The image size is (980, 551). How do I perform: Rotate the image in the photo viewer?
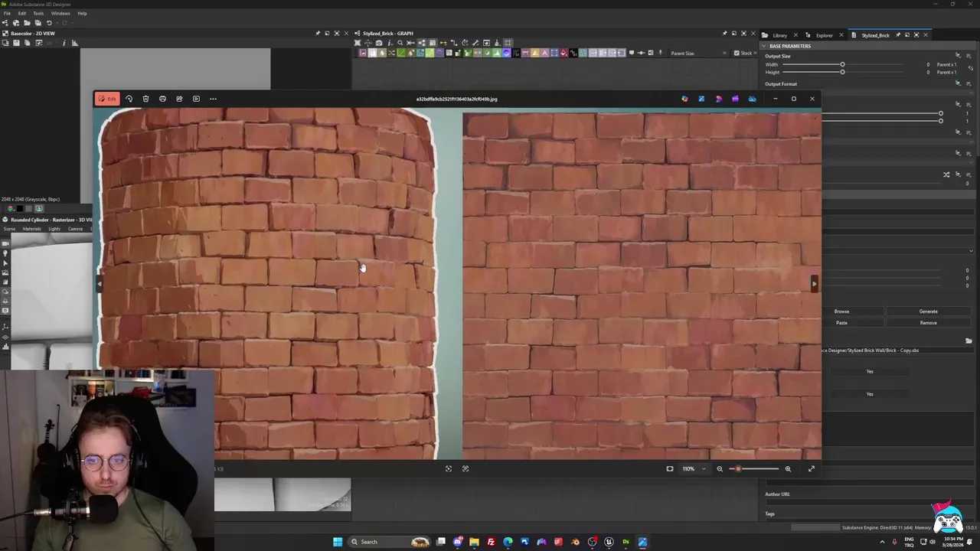[x=129, y=99]
